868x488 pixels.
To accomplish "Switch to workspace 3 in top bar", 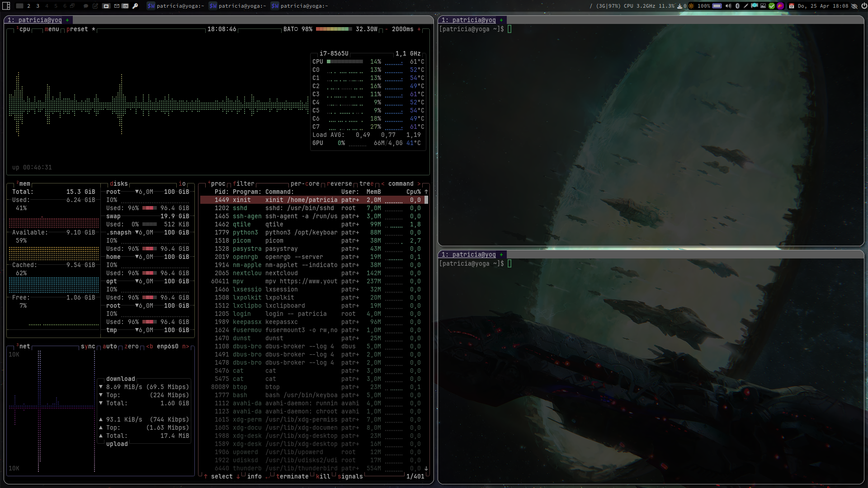I will click(38, 6).
